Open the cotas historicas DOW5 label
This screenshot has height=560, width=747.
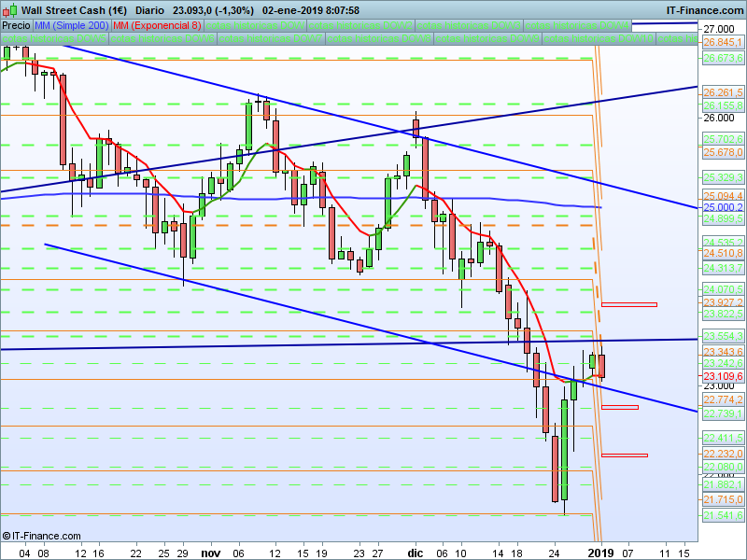54,38
